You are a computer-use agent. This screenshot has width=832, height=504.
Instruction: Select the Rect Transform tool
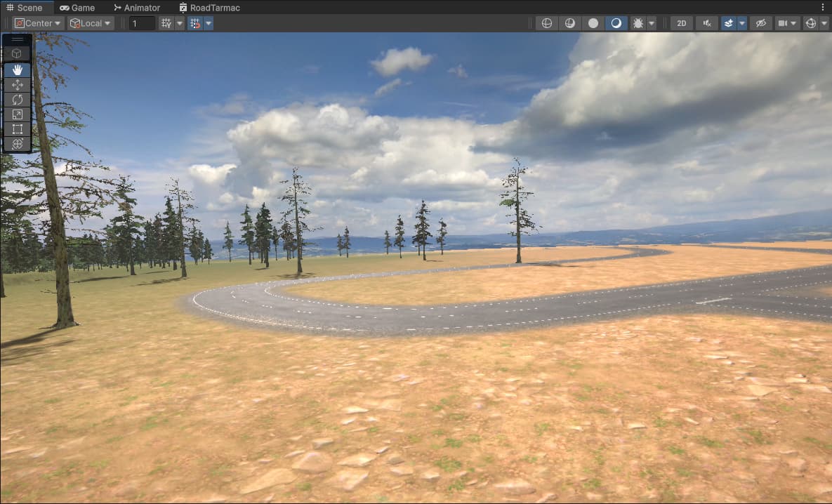[17, 129]
